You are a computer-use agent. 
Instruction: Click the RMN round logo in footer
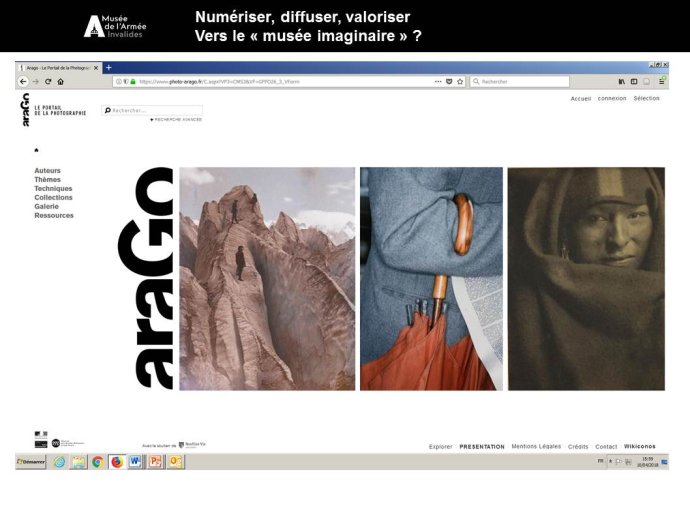(56, 443)
